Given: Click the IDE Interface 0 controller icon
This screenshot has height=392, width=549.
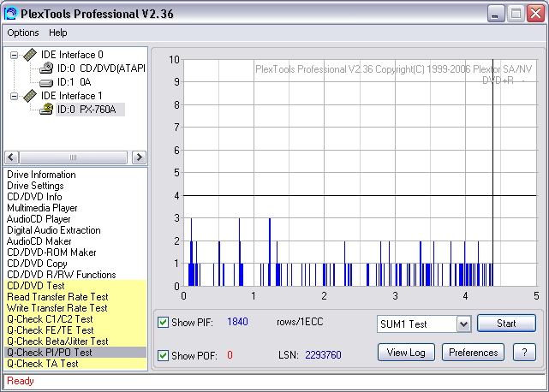Looking at the screenshot, I should 30,55.
